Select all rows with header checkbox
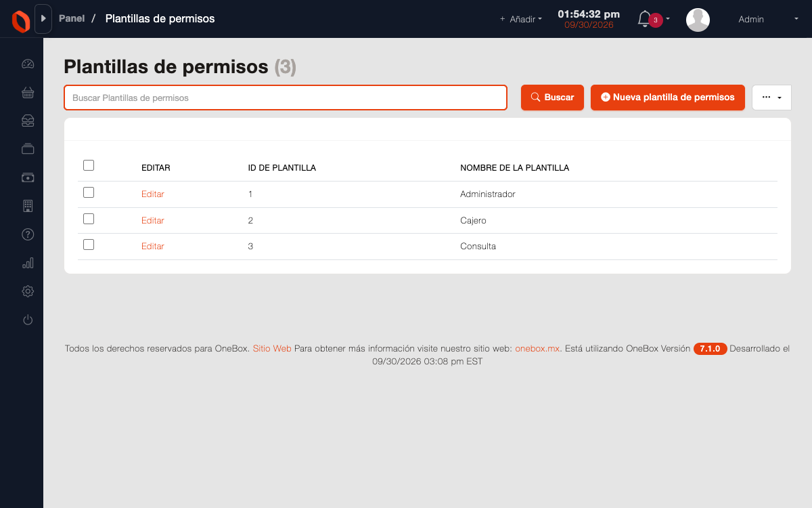The width and height of the screenshot is (812, 508). (89, 165)
